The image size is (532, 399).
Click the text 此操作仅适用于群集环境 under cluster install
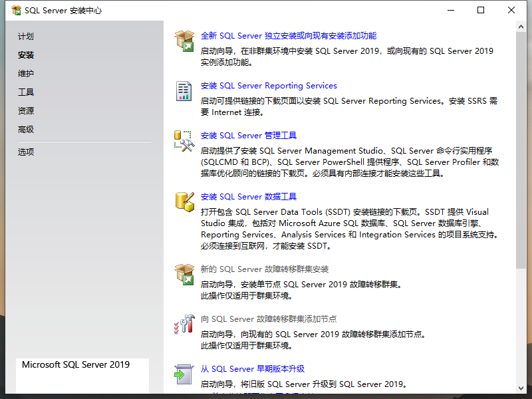pos(247,296)
